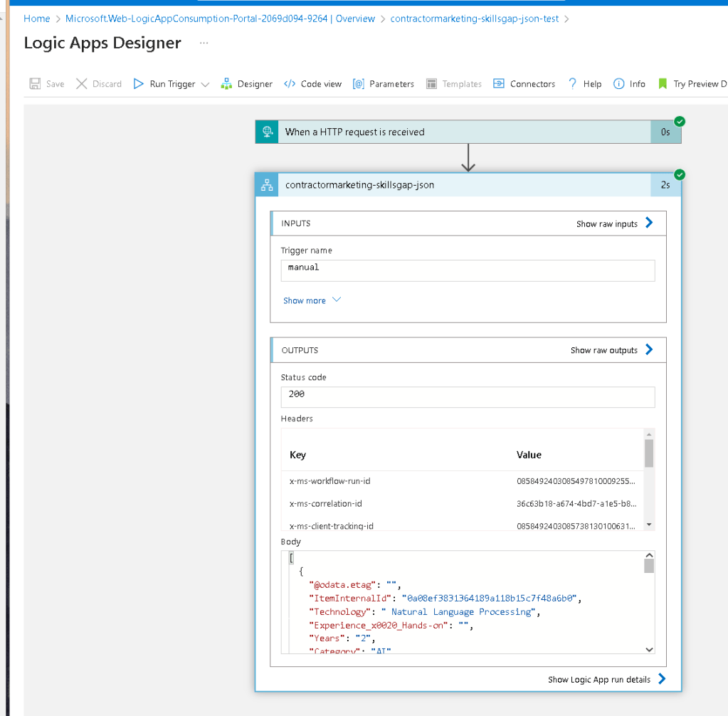Click the Parameters icon
Image resolution: width=728 pixels, height=716 pixels.
tap(359, 83)
